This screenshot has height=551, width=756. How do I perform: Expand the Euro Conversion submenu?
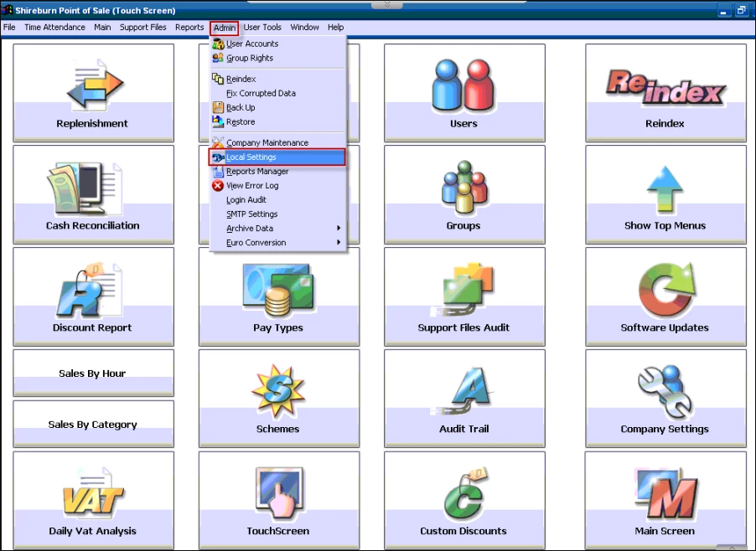pos(278,243)
